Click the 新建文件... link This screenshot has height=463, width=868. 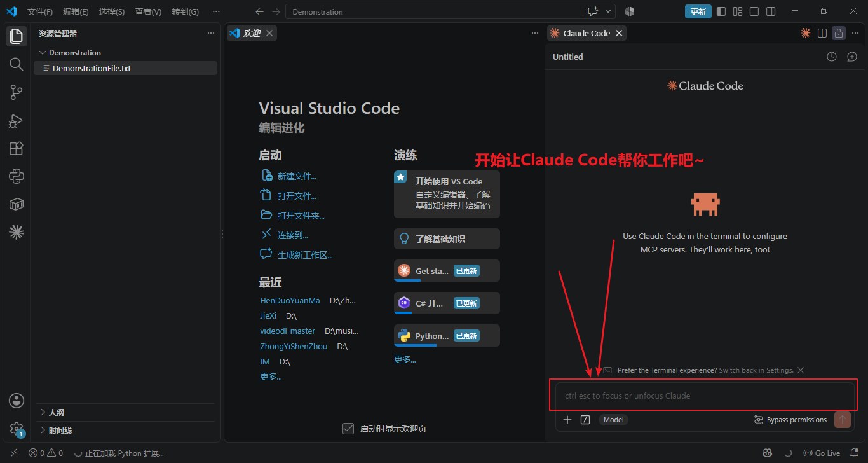(296, 176)
